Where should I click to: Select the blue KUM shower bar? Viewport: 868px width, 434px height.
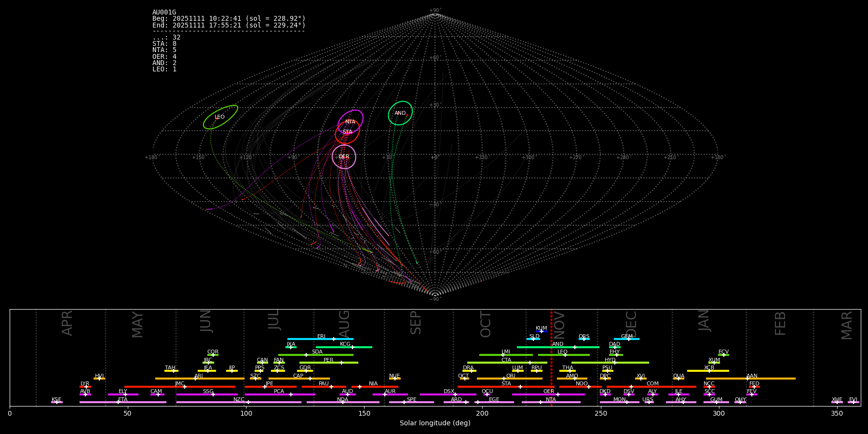coord(541,331)
